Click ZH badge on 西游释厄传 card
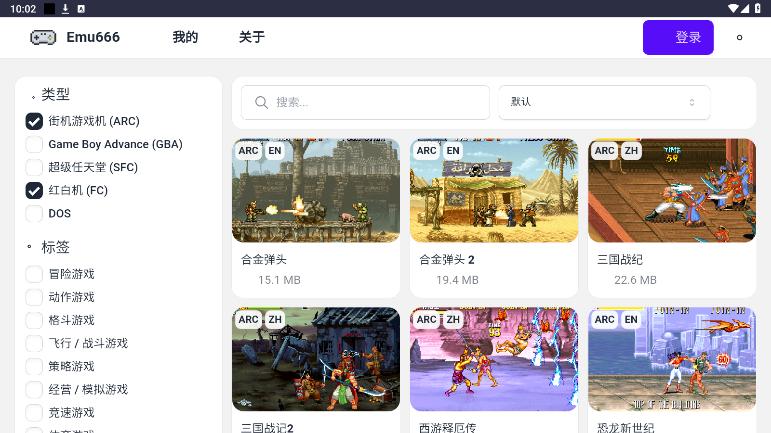Viewport: 771px width, 433px height. [x=453, y=319]
